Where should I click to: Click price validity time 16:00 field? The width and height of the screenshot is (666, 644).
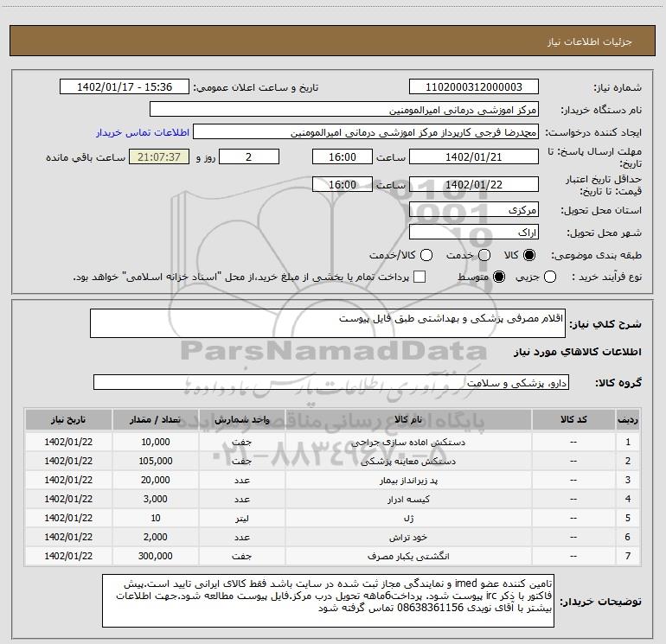click(343, 184)
